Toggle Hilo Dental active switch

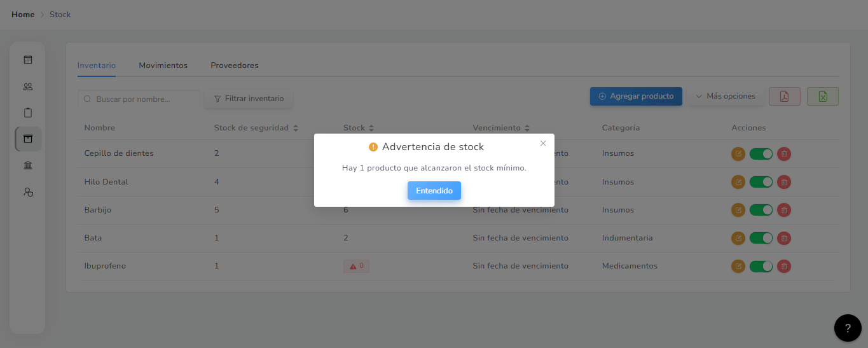[761, 182]
